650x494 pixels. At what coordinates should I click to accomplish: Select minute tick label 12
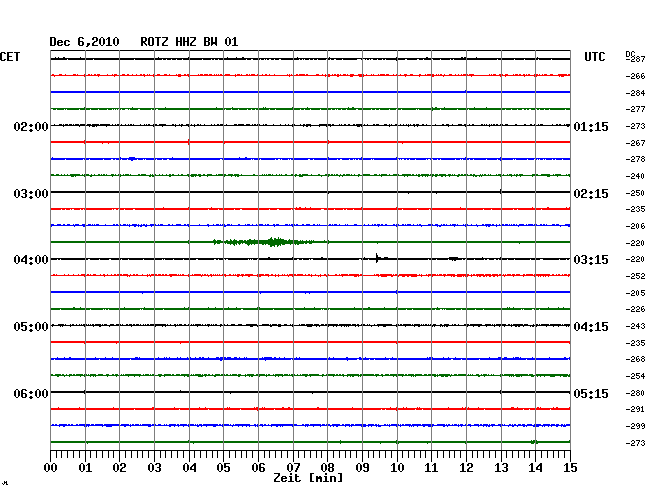pyautogui.click(x=466, y=467)
